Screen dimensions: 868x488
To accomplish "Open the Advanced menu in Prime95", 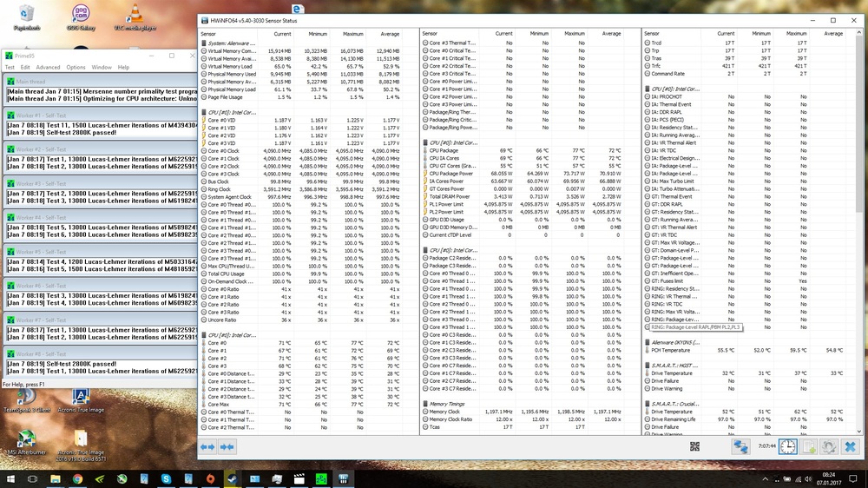I will point(48,67).
